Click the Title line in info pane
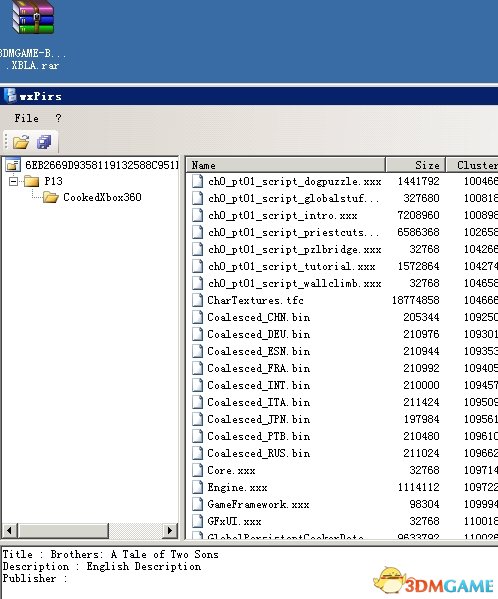Screen dimensions: 498x599 click(x=111, y=554)
